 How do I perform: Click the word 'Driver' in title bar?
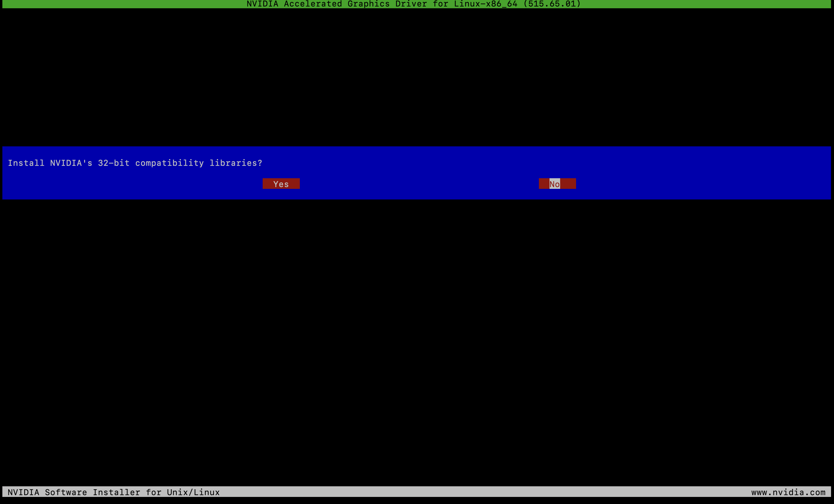click(411, 4)
